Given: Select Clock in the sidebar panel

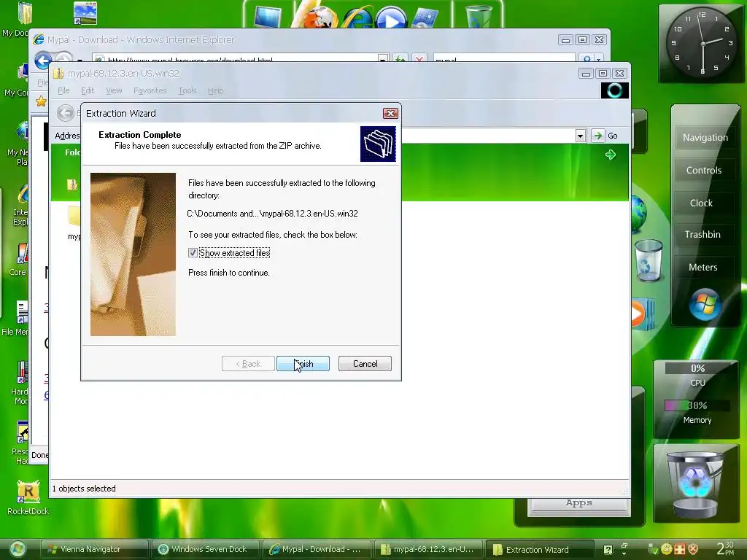Looking at the screenshot, I should 701,203.
